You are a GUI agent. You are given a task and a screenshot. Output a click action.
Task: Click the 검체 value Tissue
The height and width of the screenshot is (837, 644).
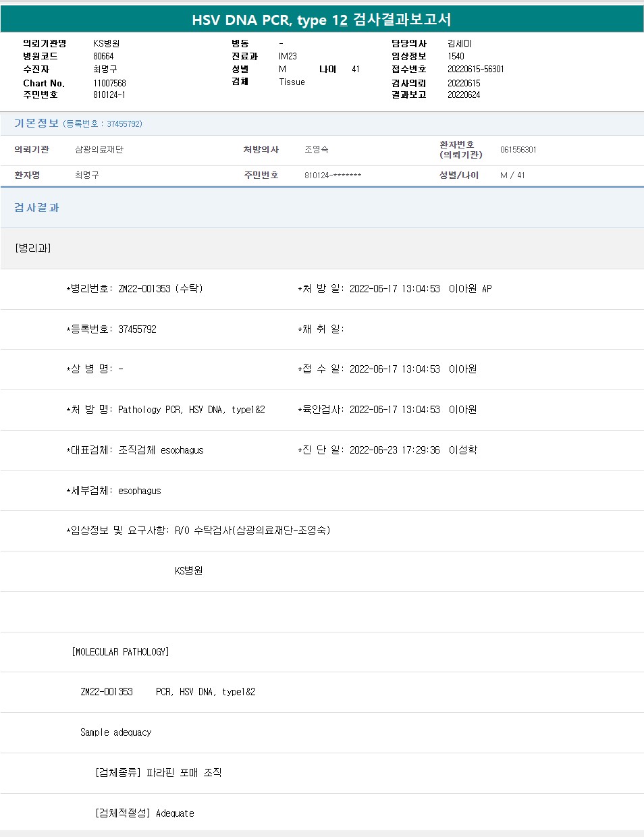[292, 82]
